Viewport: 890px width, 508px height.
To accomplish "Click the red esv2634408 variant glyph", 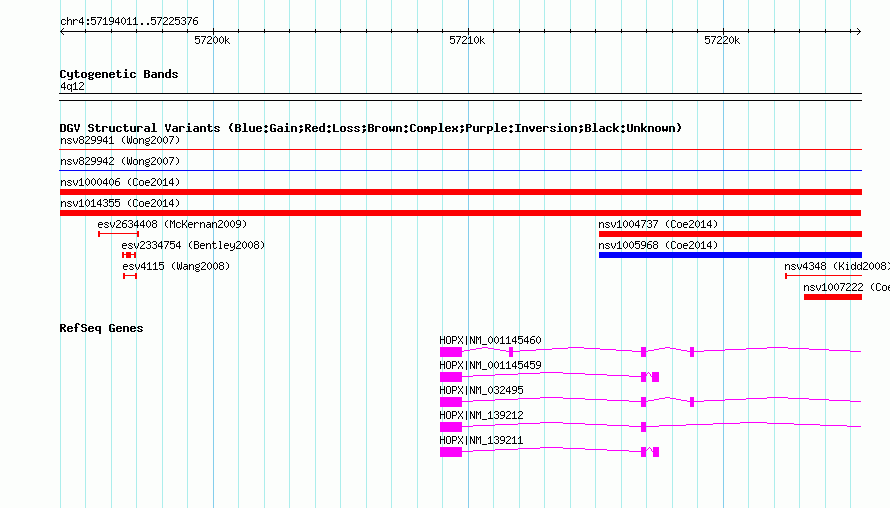I will (119, 234).
